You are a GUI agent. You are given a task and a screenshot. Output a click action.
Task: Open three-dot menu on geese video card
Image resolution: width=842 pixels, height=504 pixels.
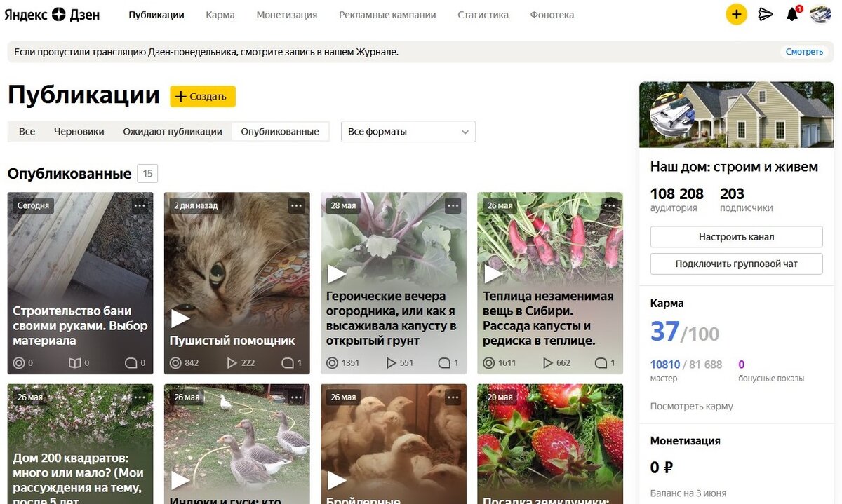(x=296, y=397)
